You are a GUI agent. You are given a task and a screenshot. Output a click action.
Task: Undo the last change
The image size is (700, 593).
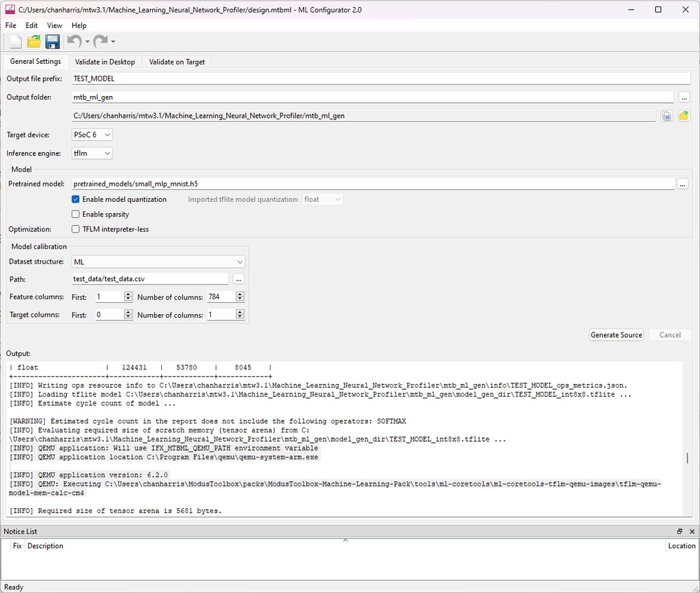[x=73, y=41]
